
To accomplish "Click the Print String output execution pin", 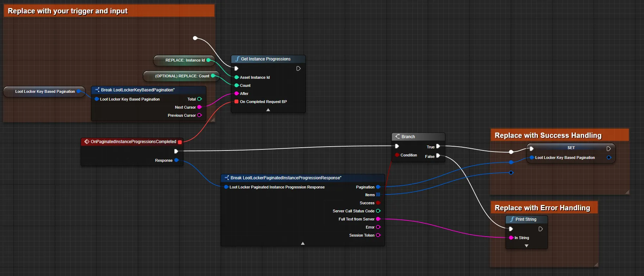I will [x=541, y=229].
